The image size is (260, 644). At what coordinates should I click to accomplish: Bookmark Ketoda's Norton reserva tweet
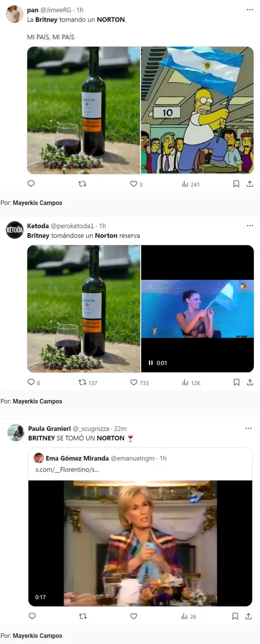pyautogui.click(x=236, y=382)
